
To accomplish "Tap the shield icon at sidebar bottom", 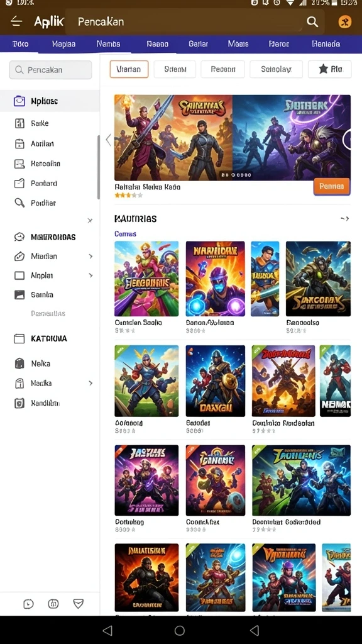I will tap(78, 603).
